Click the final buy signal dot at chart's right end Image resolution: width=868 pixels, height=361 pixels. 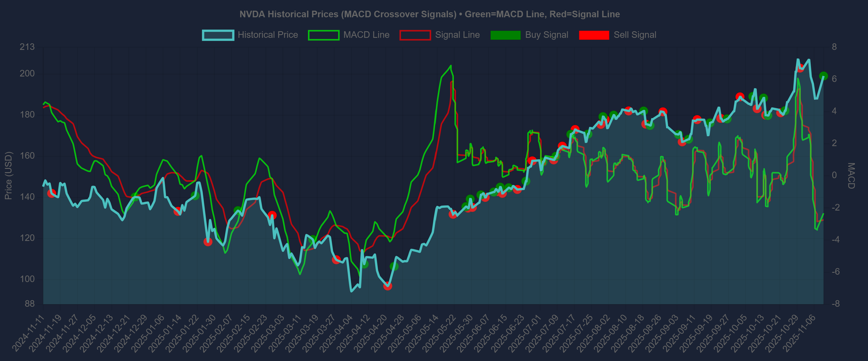point(823,76)
